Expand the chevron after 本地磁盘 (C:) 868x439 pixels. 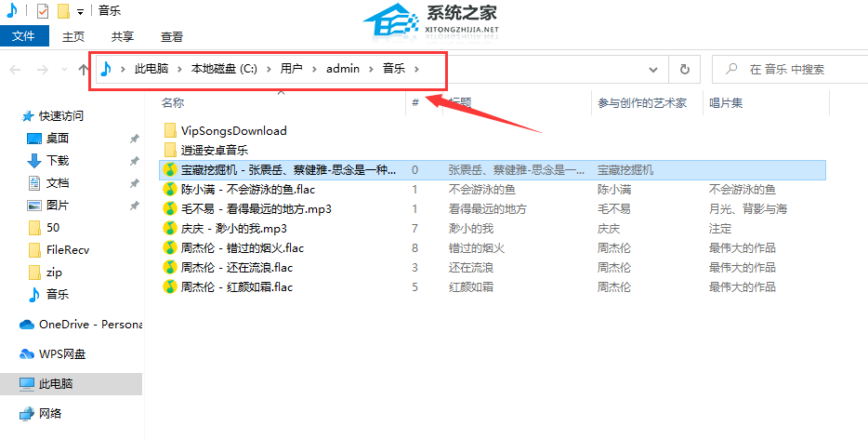point(269,69)
